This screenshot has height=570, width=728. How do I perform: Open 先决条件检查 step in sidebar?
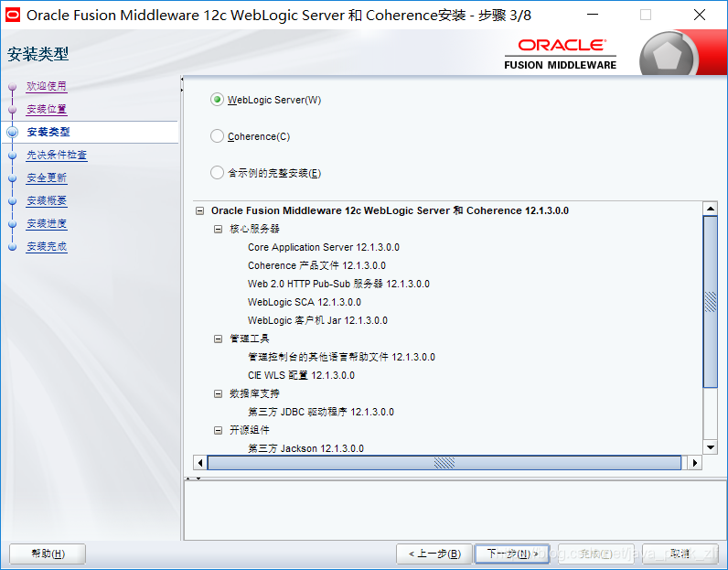(57, 155)
